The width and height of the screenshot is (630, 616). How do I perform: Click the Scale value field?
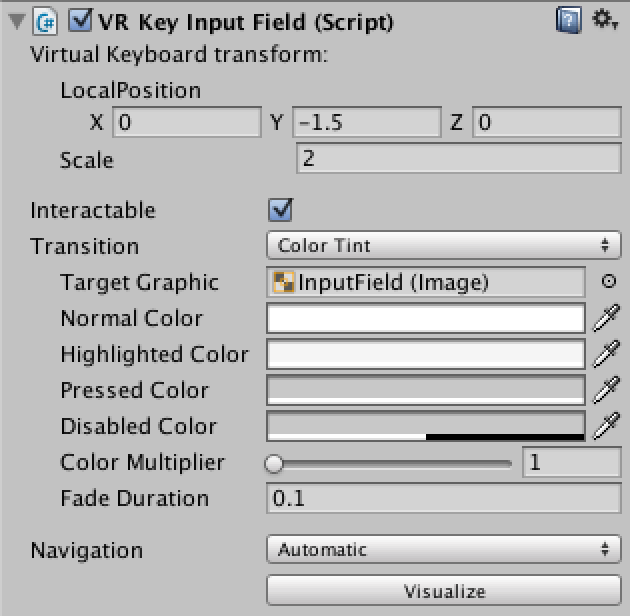click(458, 159)
